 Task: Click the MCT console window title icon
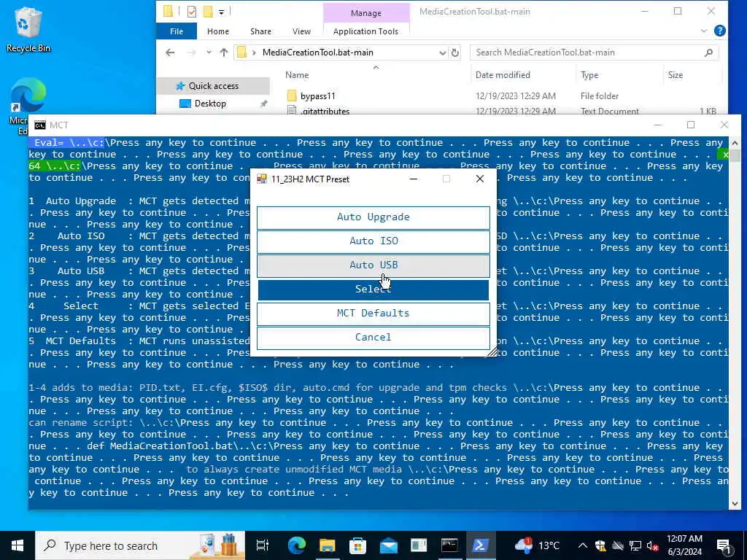[40, 125]
